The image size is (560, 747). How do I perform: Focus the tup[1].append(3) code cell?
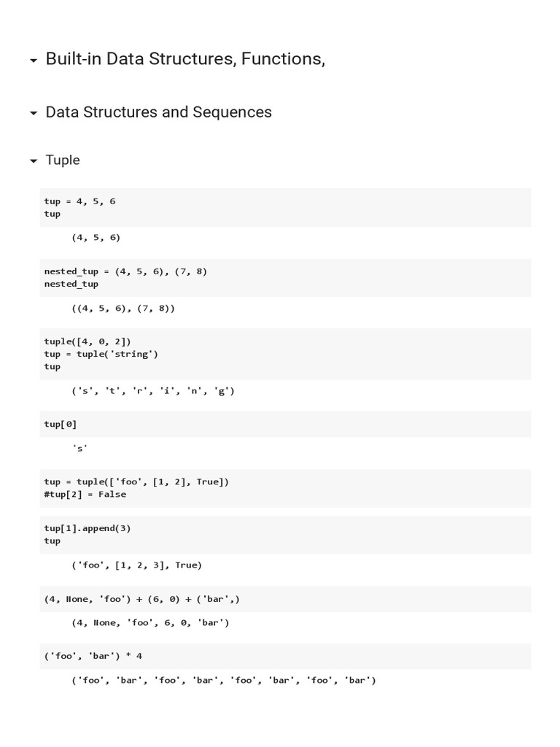click(285, 534)
